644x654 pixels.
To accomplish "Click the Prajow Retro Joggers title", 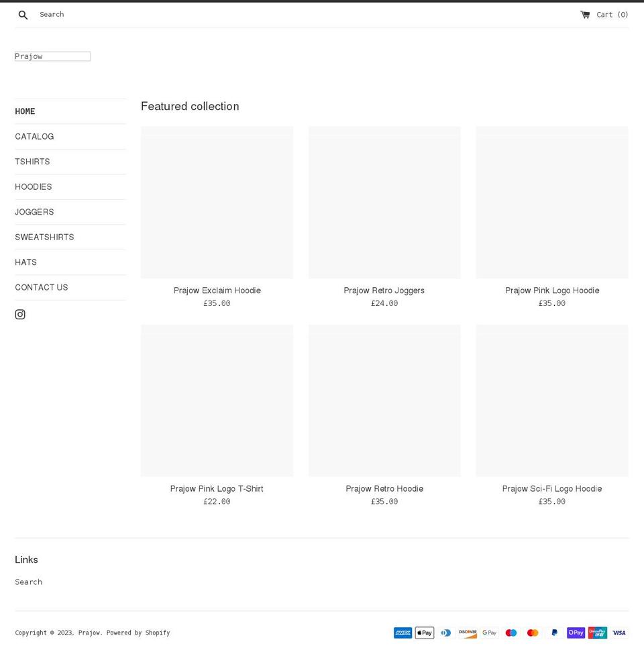I will click(x=384, y=290).
